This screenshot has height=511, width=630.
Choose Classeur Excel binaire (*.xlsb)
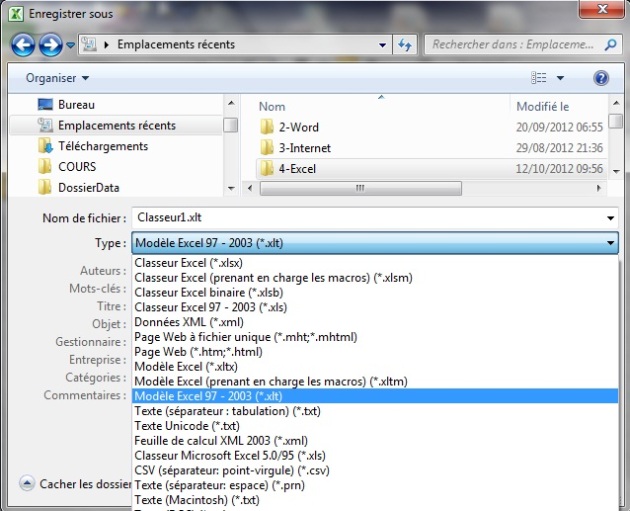pos(375,293)
